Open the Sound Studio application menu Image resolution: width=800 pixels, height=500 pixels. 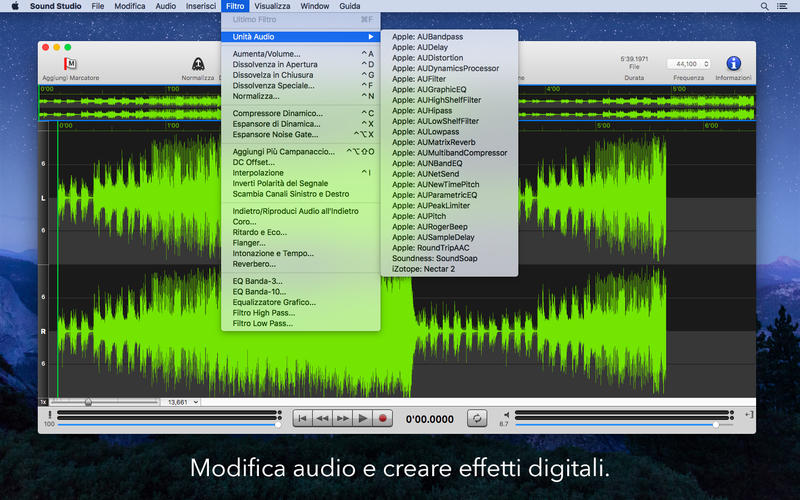[x=56, y=6]
